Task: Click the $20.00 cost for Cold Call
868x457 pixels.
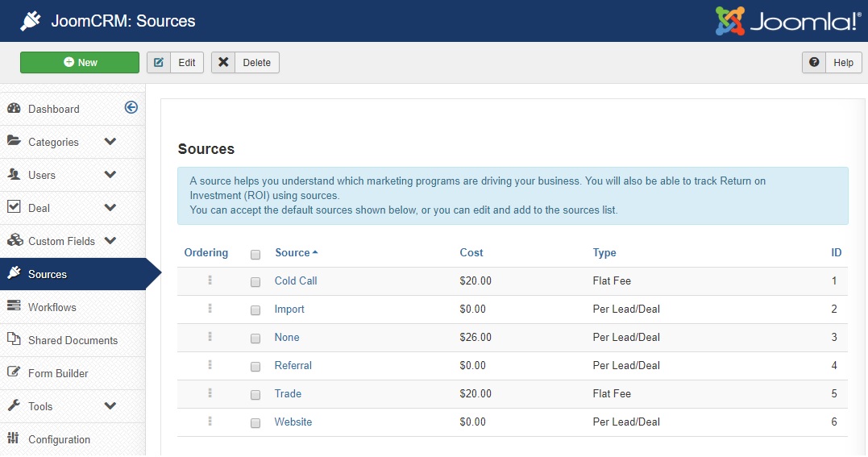Action: [x=476, y=280]
